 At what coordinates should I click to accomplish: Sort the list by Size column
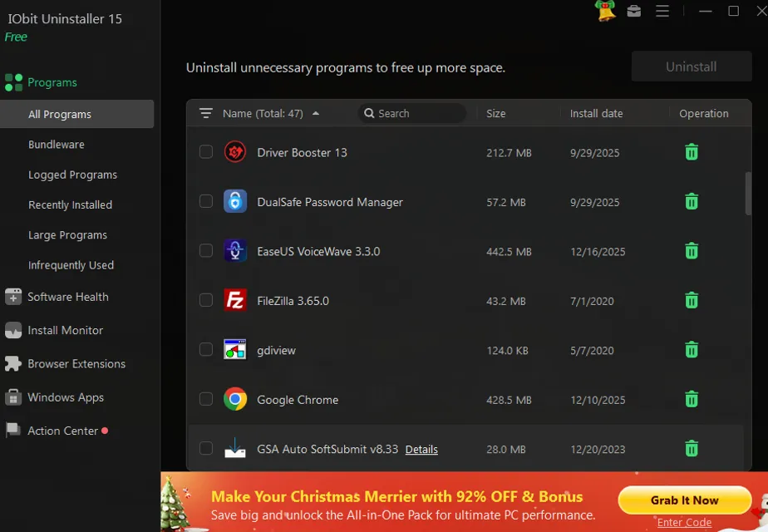click(495, 114)
